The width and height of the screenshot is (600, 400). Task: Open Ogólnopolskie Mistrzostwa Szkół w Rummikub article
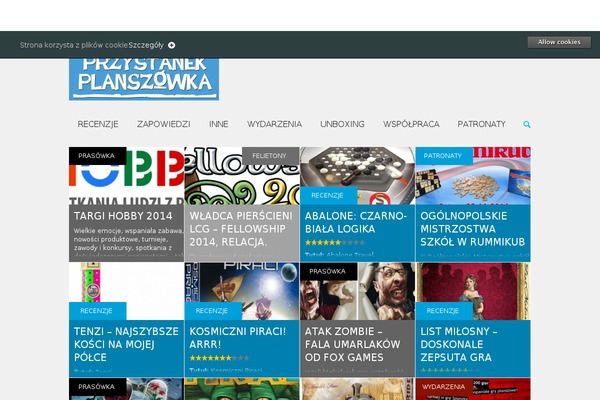click(473, 229)
